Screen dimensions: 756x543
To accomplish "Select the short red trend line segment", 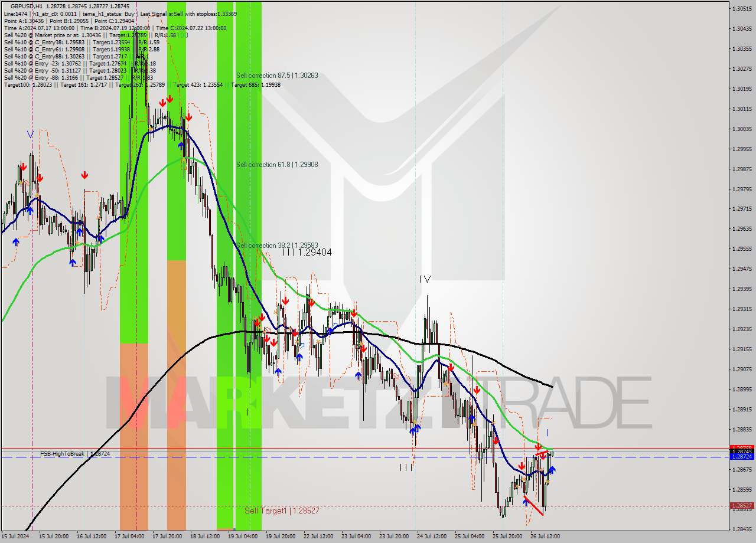I will click(x=534, y=506).
